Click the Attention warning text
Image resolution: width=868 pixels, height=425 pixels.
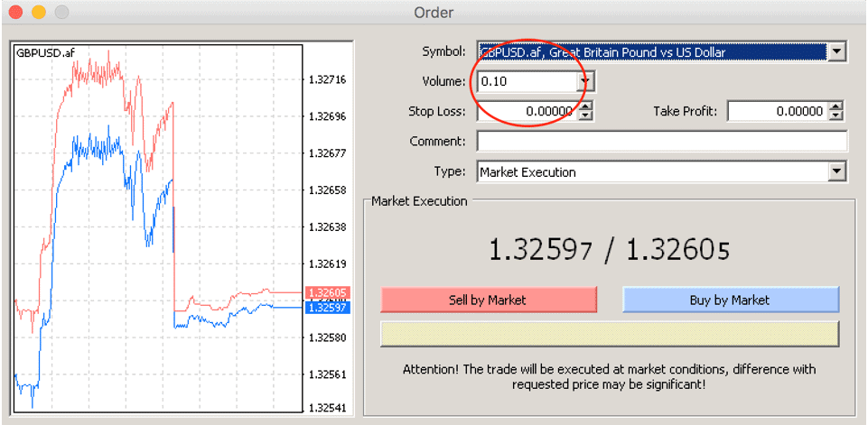point(610,376)
